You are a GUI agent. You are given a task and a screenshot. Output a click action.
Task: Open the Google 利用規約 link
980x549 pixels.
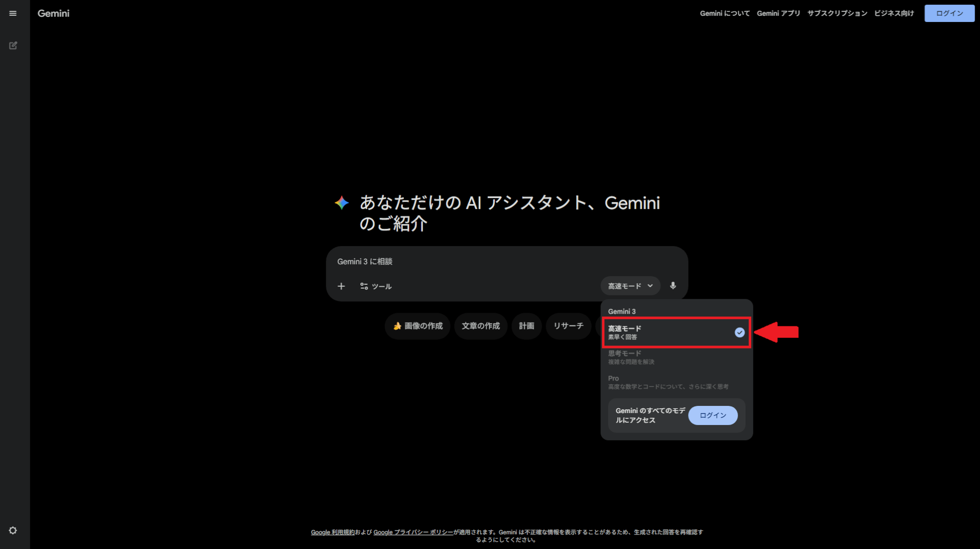[x=333, y=532]
